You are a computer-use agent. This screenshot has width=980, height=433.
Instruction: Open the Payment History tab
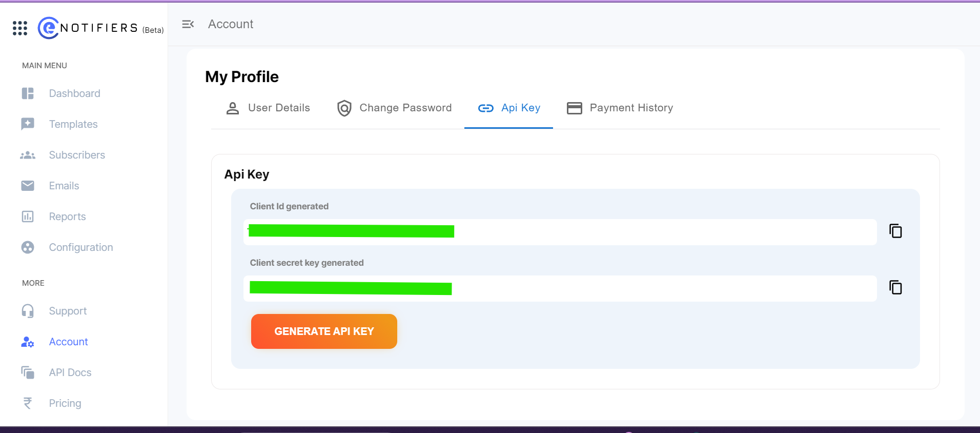point(620,108)
